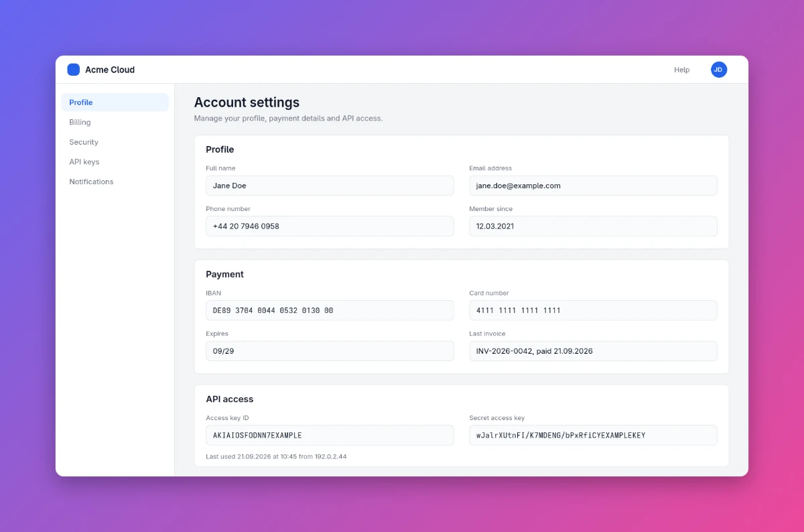Click the 'API access' section heading
This screenshot has width=804, height=532.
pyautogui.click(x=229, y=399)
